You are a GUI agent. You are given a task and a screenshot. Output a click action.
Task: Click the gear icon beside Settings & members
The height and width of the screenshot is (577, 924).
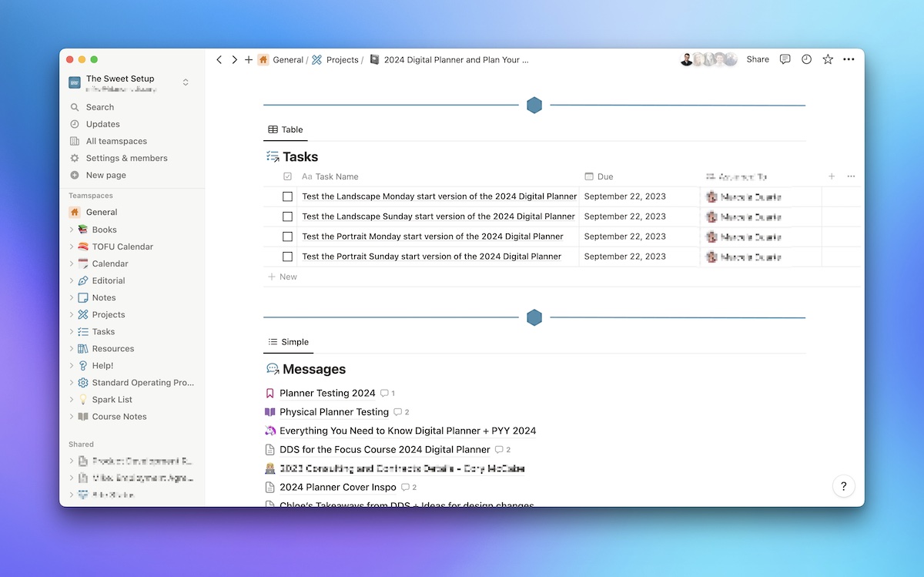[x=75, y=158]
